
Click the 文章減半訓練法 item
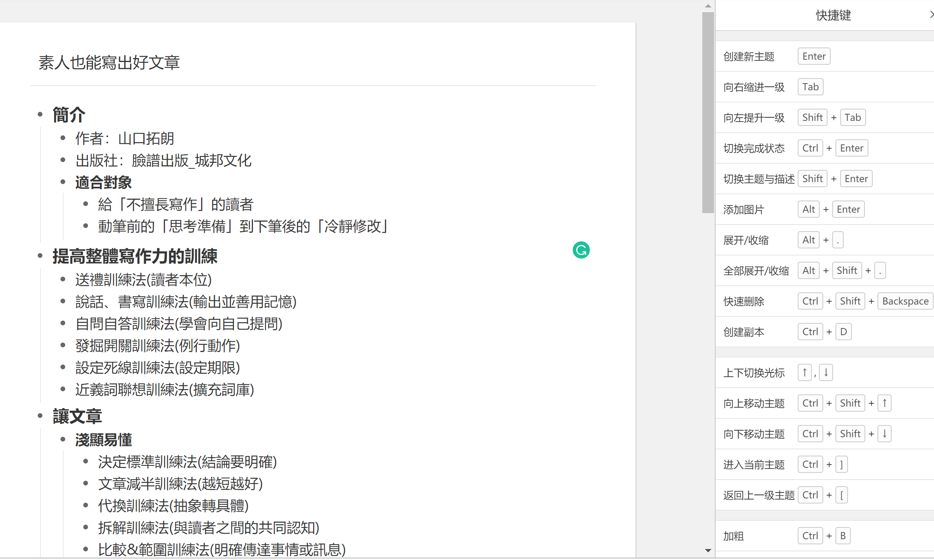click(x=180, y=484)
